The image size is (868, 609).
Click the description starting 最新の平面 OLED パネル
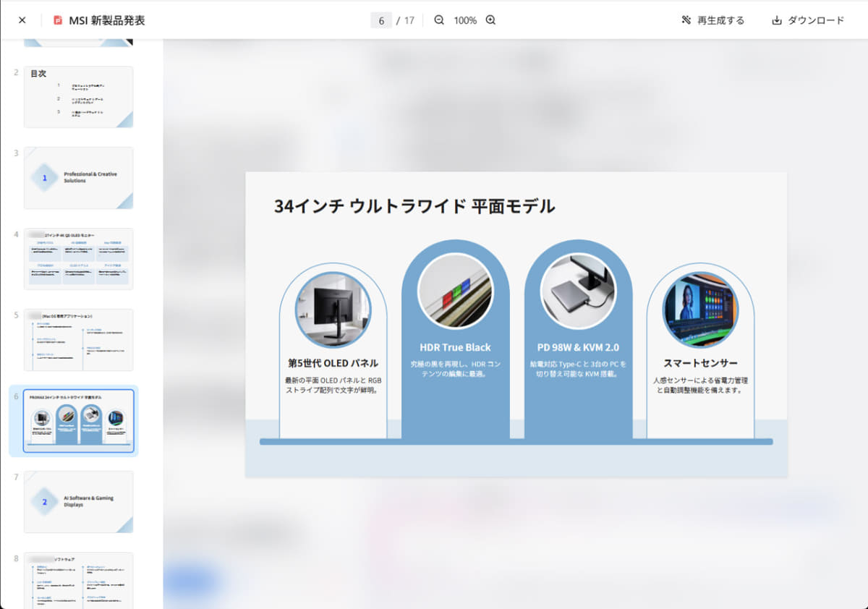click(333, 385)
